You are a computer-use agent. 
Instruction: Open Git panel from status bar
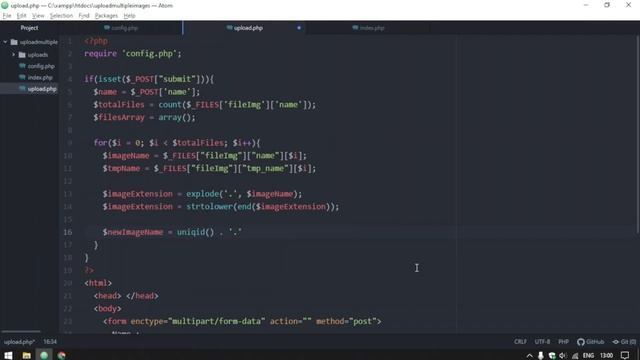[624, 342]
